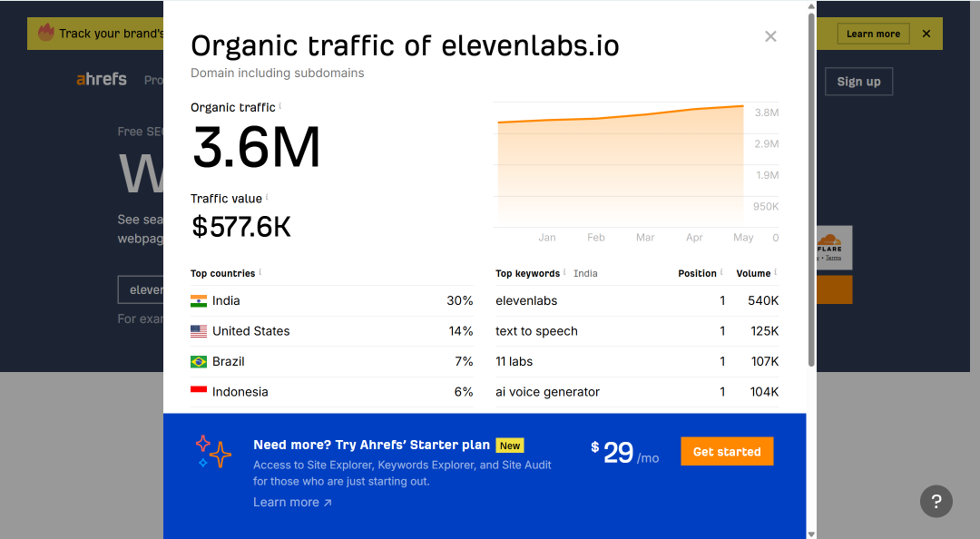The image size is (980, 539).
Task: Click the scrollbar up arrow
Action: pyautogui.click(x=811, y=5)
